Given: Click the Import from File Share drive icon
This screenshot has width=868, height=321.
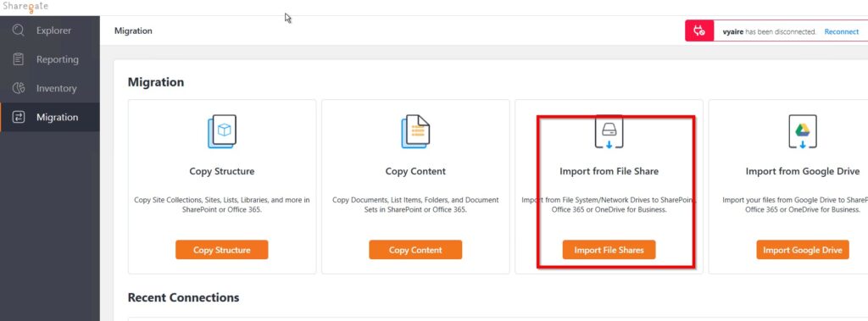Looking at the screenshot, I should click(x=609, y=132).
